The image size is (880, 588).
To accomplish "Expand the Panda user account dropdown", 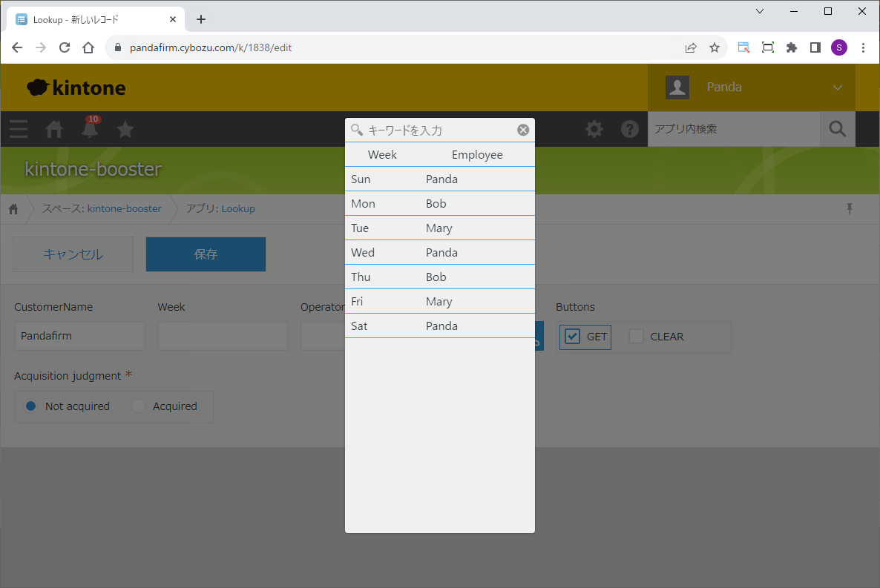I will pos(838,87).
